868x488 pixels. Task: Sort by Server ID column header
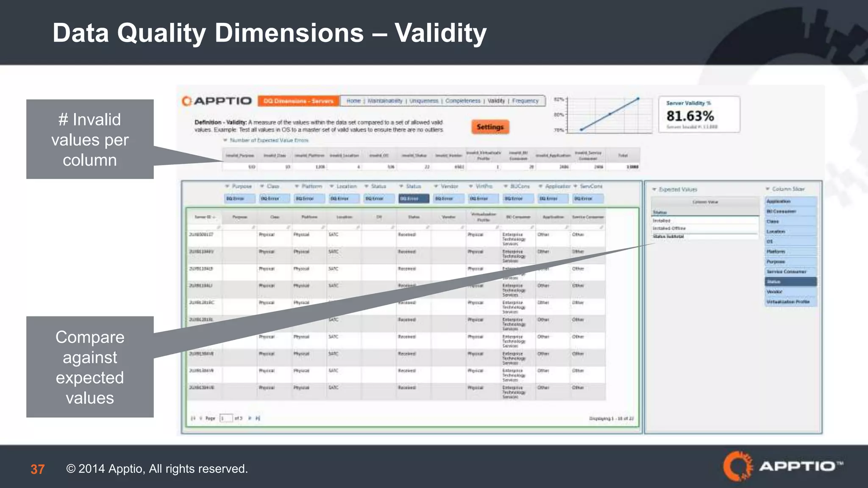pos(205,217)
